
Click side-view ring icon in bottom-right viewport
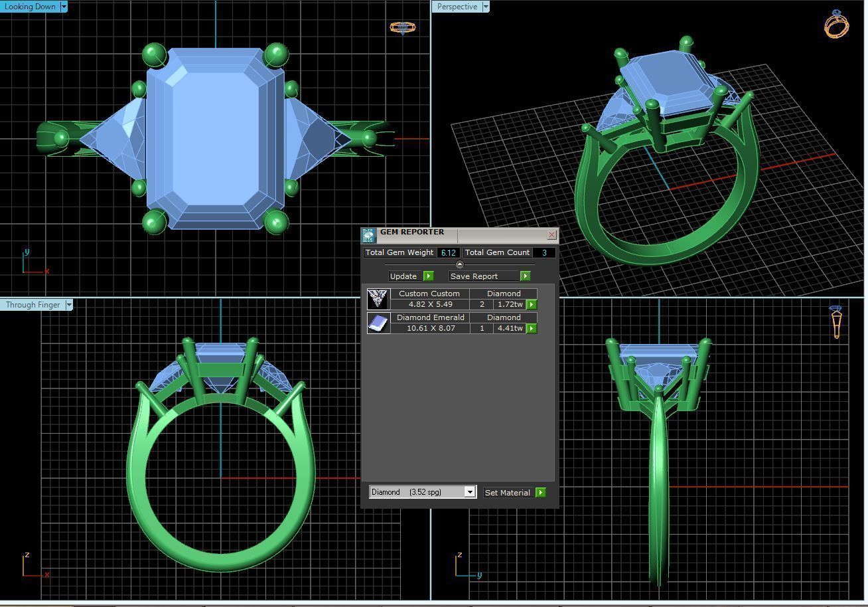coord(836,321)
